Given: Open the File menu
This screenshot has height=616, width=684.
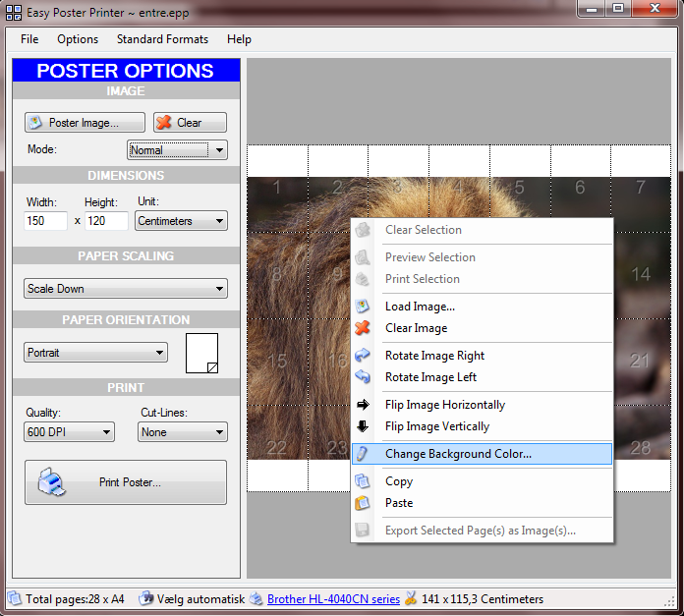Looking at the screenshot, I should coord(29,39).
